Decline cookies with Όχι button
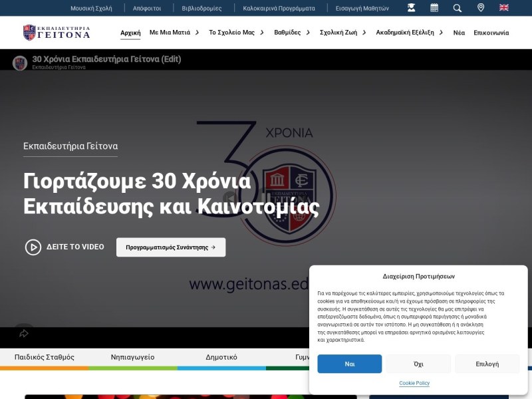 [418, 364]
